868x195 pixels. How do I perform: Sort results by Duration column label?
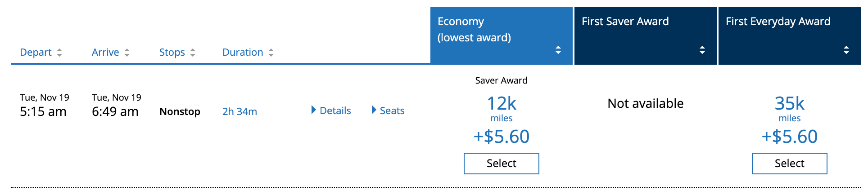[243, 53]
